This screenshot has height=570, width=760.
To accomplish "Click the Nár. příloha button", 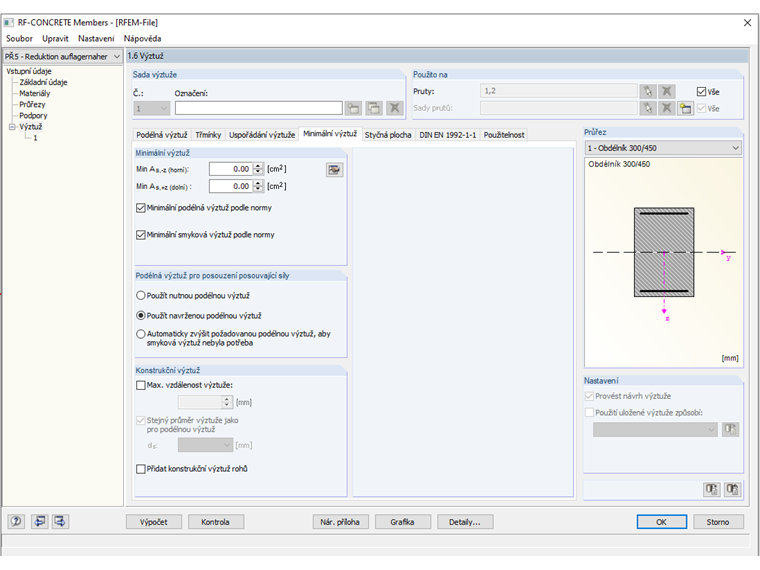I will 340,522.
